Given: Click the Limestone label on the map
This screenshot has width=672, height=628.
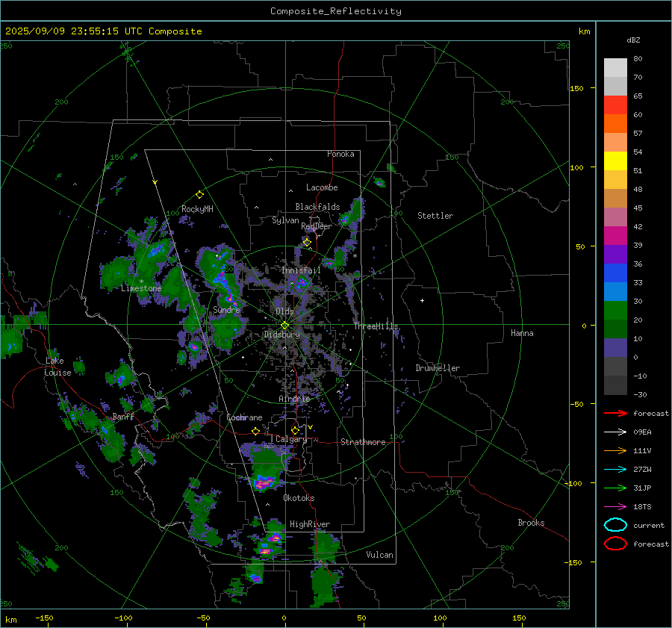Looking at the screenshot, I should [141, 288].
